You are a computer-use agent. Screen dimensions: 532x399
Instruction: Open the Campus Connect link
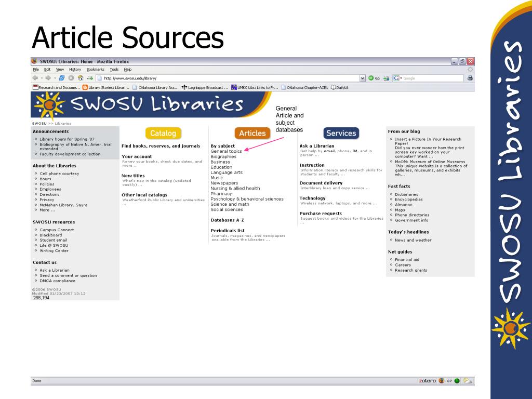[57, 230]
